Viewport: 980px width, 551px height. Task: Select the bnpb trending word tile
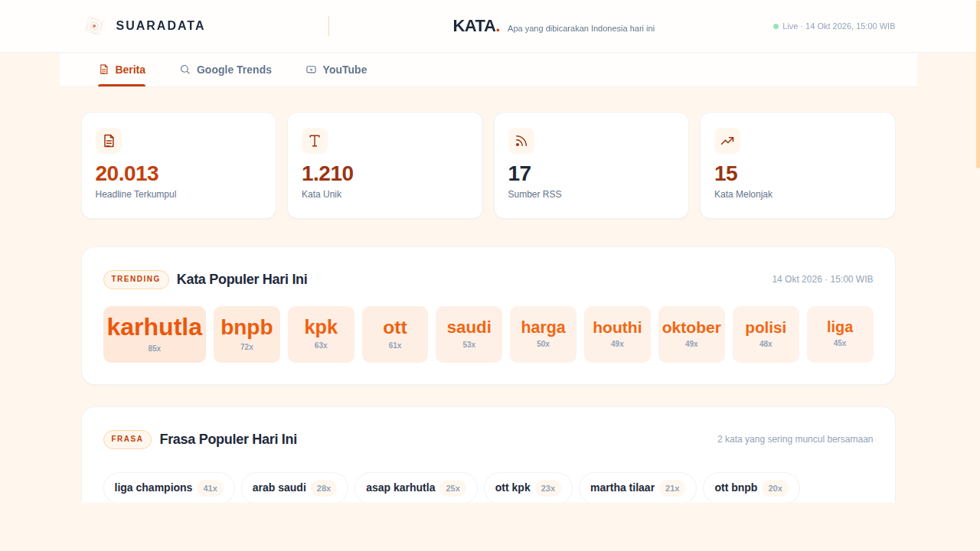[x=247, y=334]
